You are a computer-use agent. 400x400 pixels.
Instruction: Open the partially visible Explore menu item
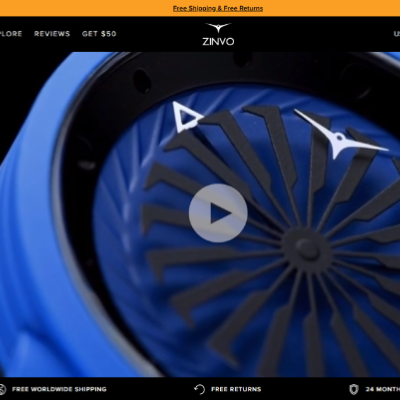[11, 34]
